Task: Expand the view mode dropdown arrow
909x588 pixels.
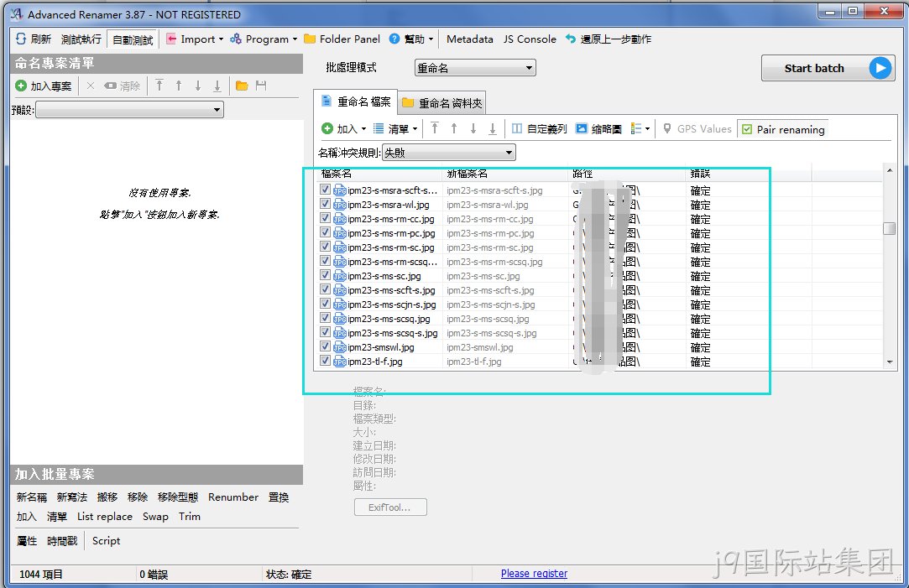Action: click(x=647, y=129)
